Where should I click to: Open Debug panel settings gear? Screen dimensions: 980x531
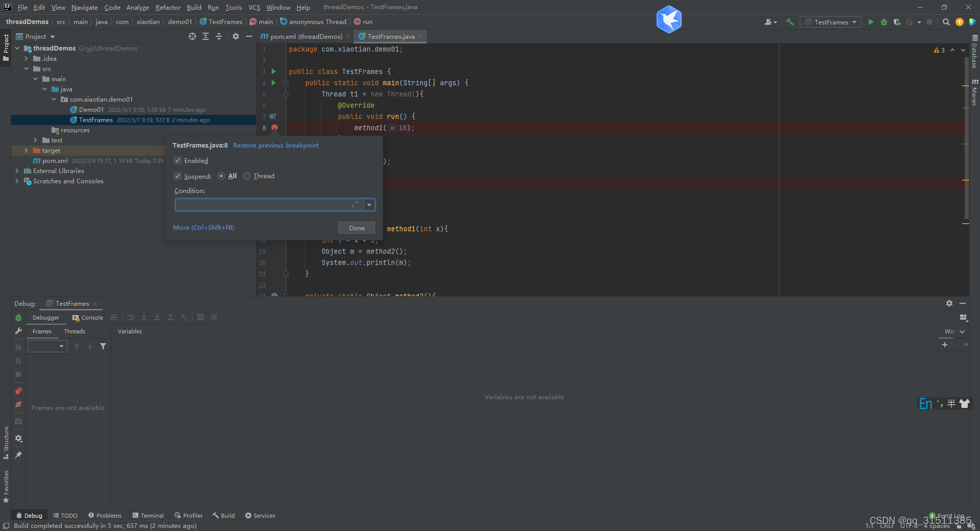pyautogui.click(x=949, y=303)
